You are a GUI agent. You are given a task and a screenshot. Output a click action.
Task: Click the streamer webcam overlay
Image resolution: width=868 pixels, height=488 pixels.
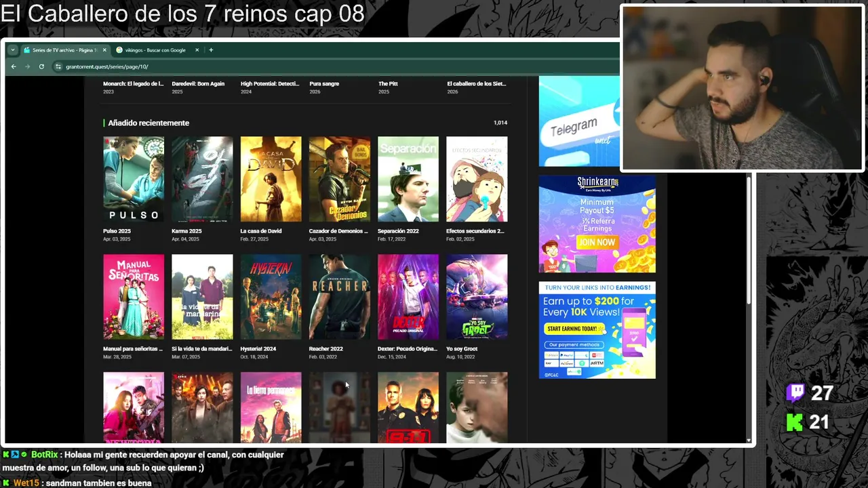point(742,87)
